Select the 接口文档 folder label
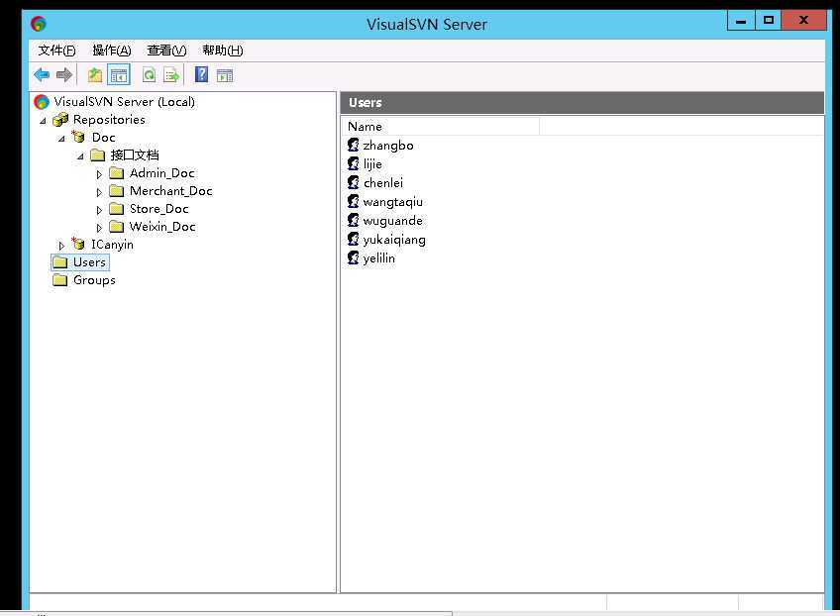Viewport: 840px width, 616px height. pyautogui.click(x=135, y=155)
